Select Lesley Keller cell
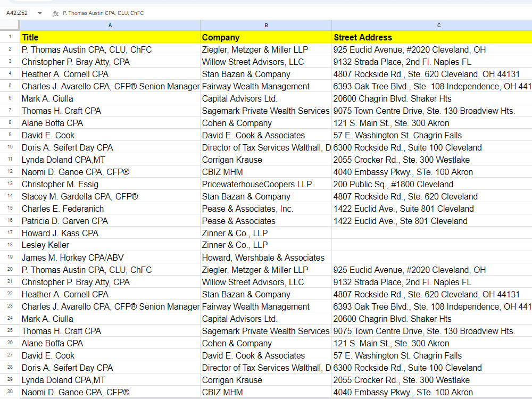Image resolution: width=532 pixels, height=399 pixels. tap(110, 245)
